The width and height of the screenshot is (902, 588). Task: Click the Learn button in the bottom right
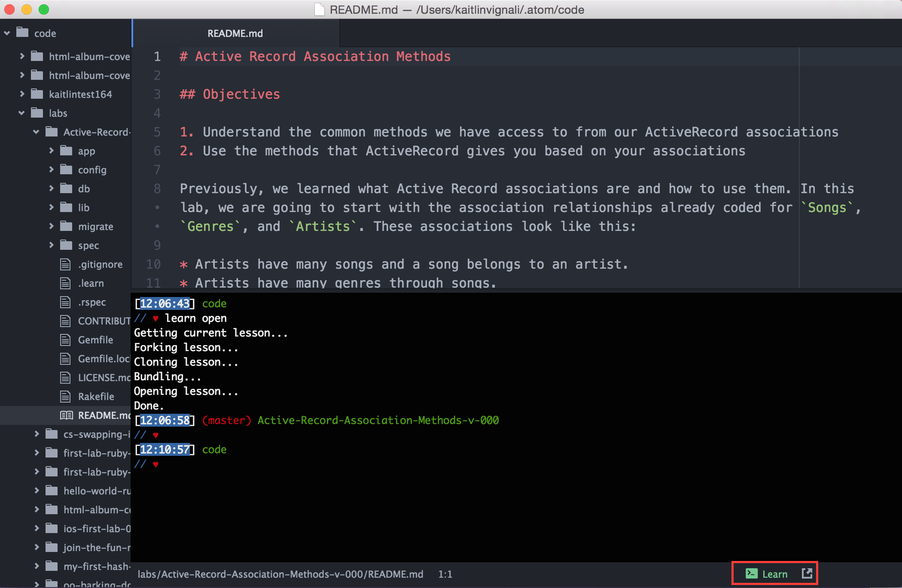[775, 573]
